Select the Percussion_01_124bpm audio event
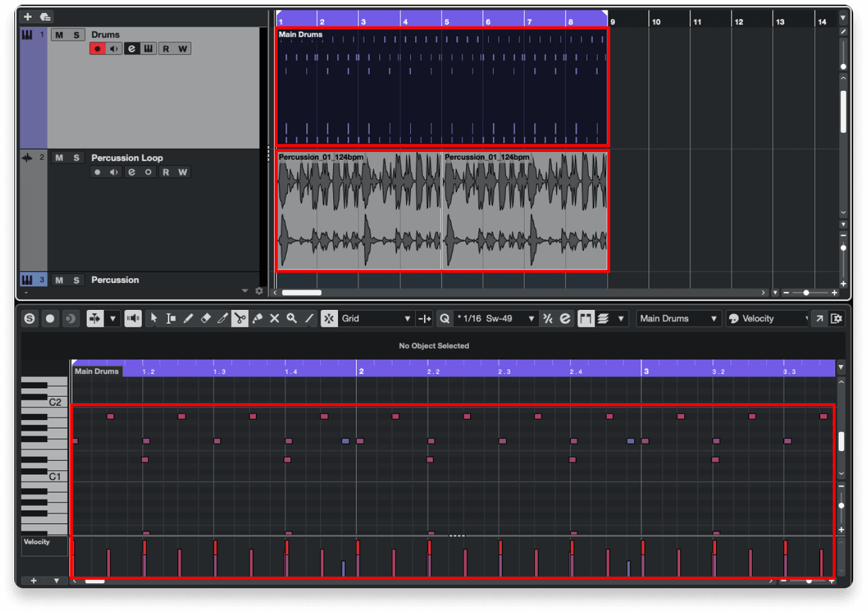 click(359, 210)
